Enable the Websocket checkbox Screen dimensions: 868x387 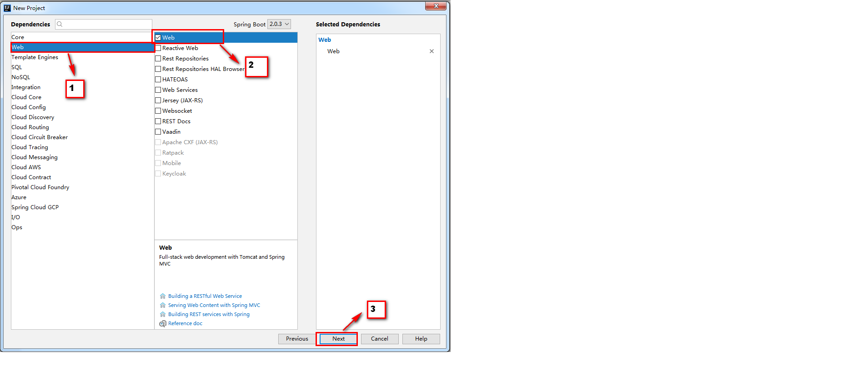(158, 111)
